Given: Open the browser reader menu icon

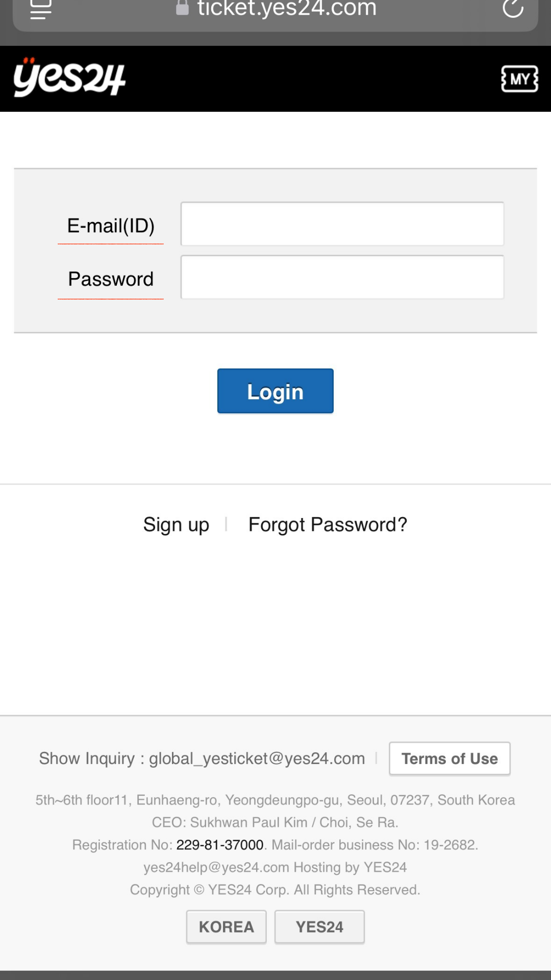Looking at the screenshot, I should [x=41, y=9].
